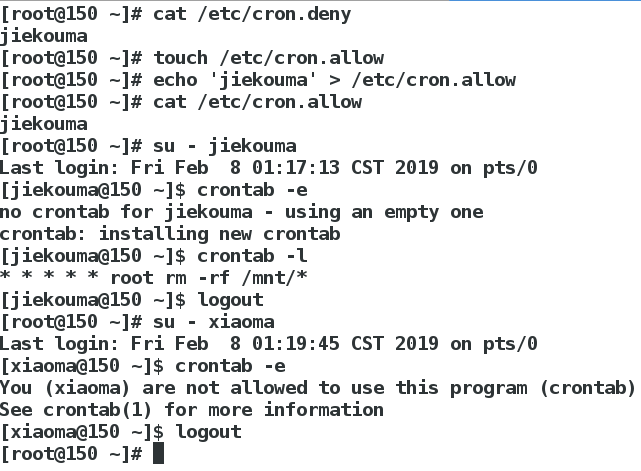Image resolution: width=641 pixels, height=471 pixels.
Task: Click 'You (xiaoma) are not allowed' message
Action: (318, 388)
